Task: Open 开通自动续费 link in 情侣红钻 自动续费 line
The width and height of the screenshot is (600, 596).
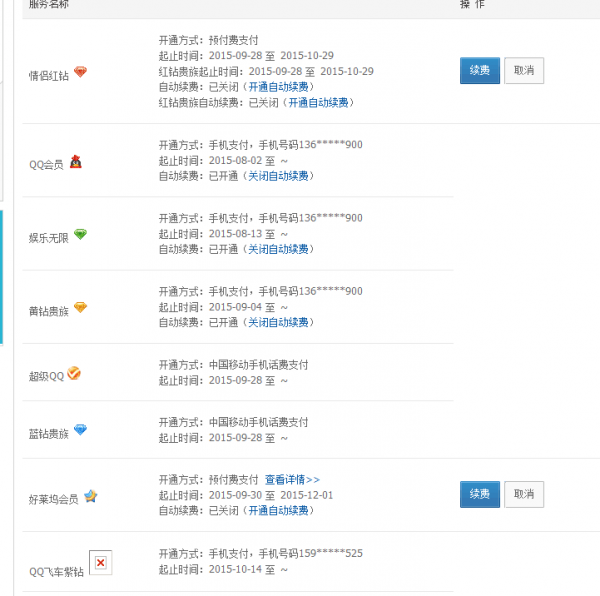Action: pyautogui.click(x=279, y=87)
